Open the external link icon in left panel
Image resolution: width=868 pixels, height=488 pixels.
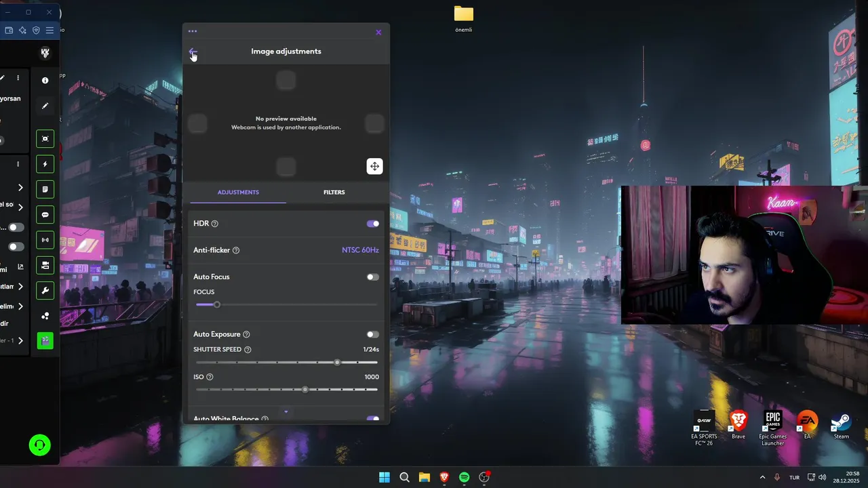pos(20,267)
